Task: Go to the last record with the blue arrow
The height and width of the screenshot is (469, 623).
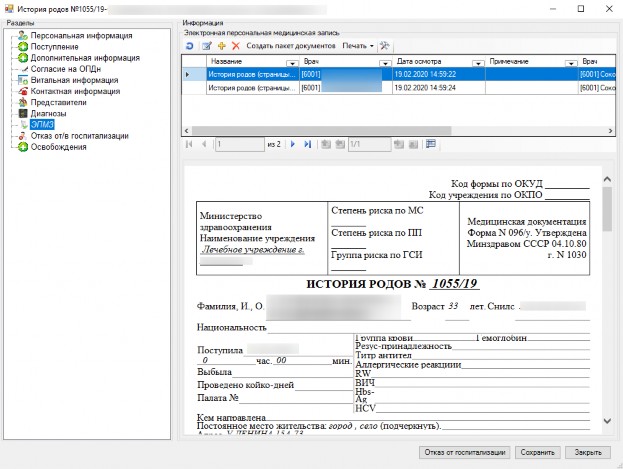Action: tap(308, 144)
